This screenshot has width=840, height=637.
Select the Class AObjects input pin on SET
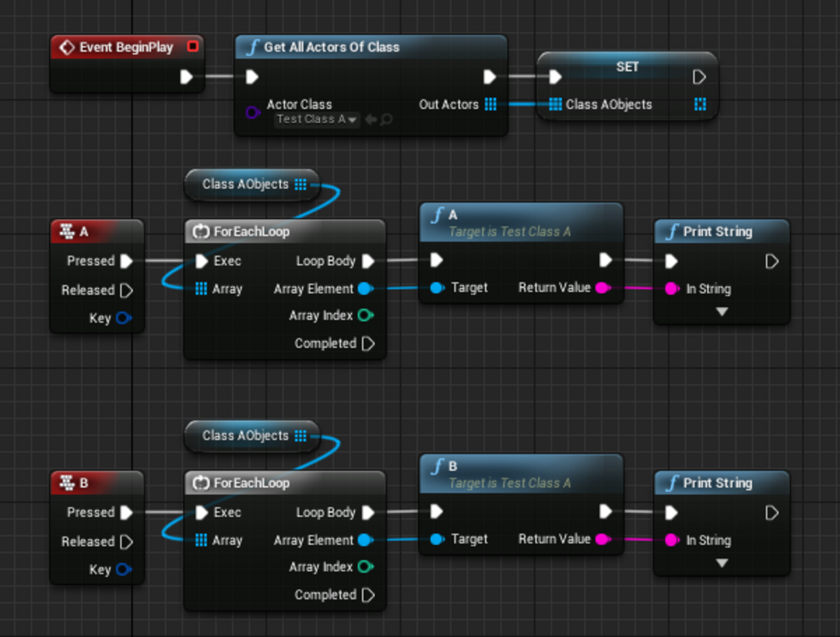[555, 104]
